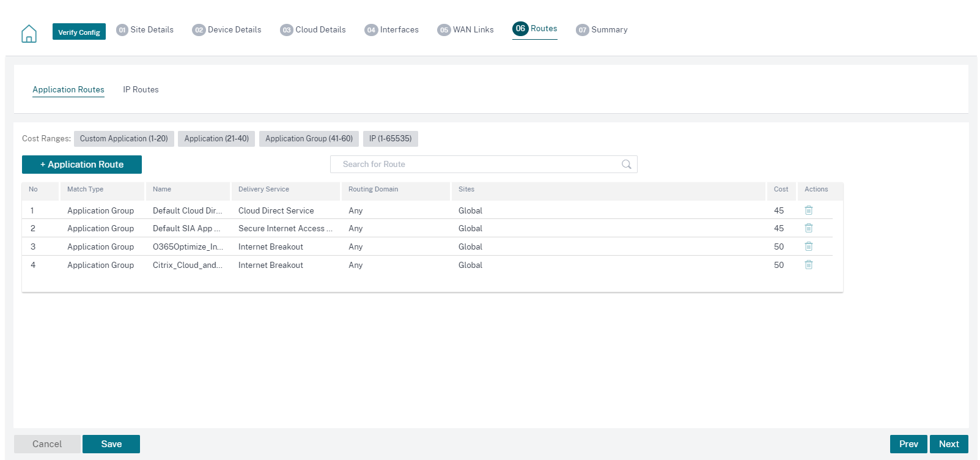Open the Site Details step
Viewport: 980px width, 460px height.
[145, 29]
